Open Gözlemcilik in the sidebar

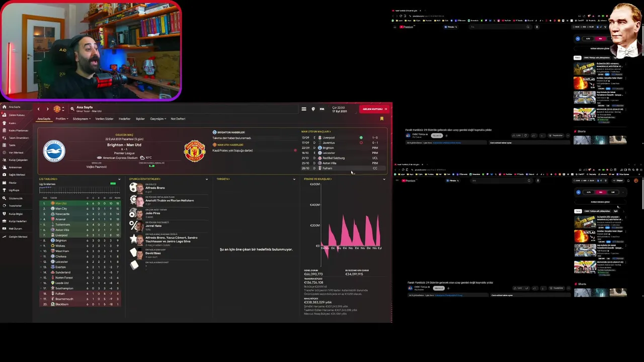pos(16,198)
